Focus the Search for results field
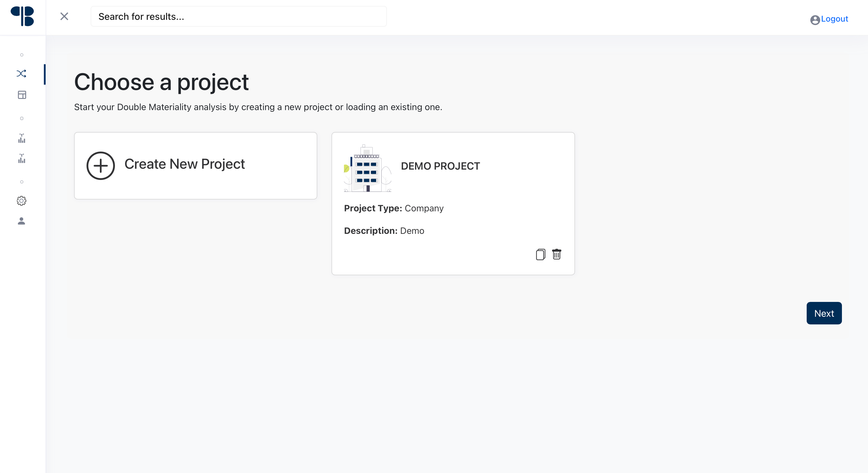Viewport: 868px width, 473px height. click(x=238, y=17)
